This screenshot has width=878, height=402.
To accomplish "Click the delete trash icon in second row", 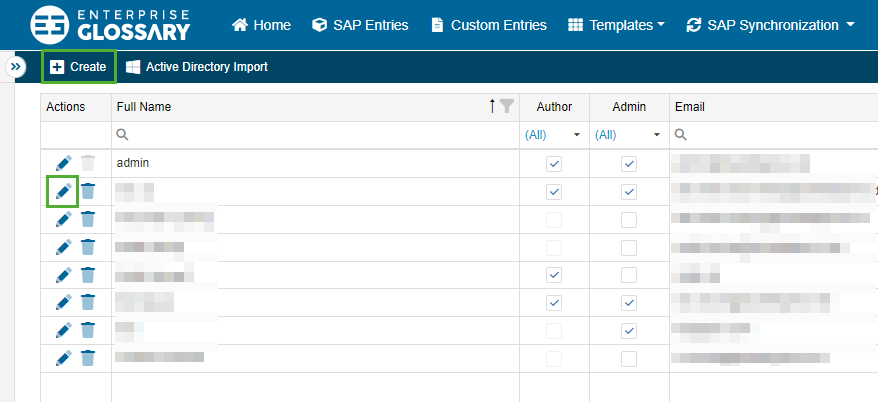I will [x=88, y=191].
